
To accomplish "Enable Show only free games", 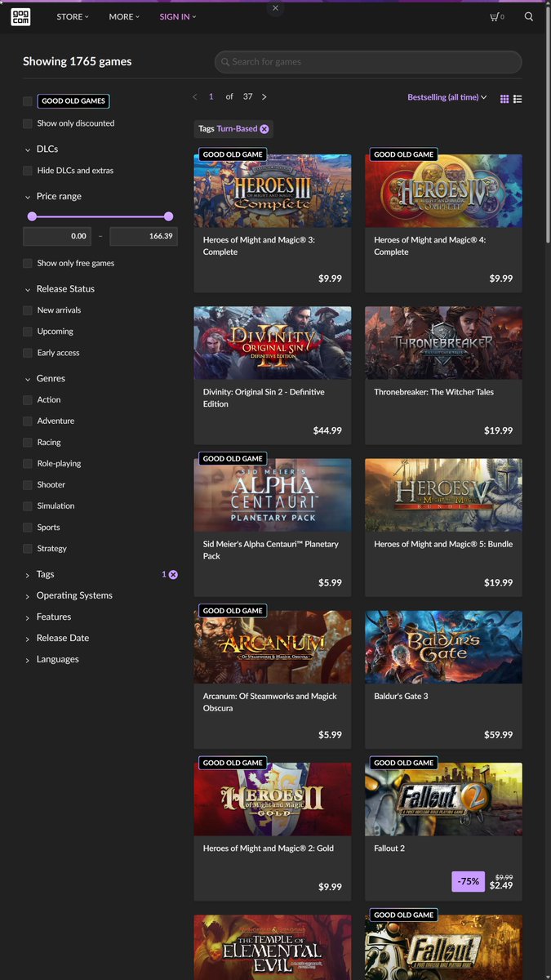I will click(28, 263).
